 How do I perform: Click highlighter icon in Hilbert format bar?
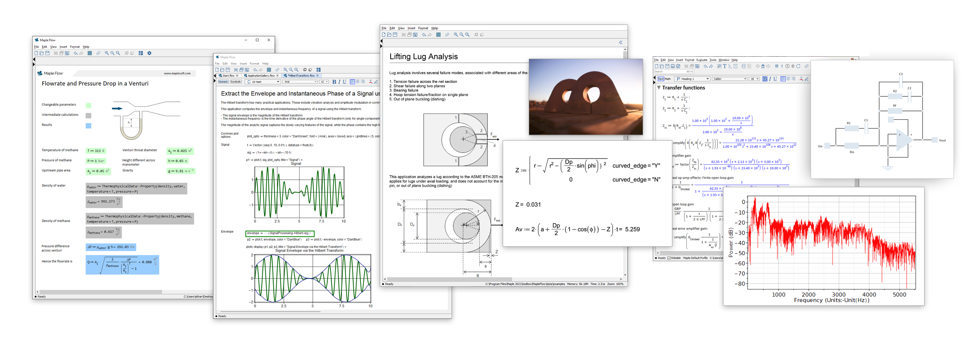pos(376,82)
